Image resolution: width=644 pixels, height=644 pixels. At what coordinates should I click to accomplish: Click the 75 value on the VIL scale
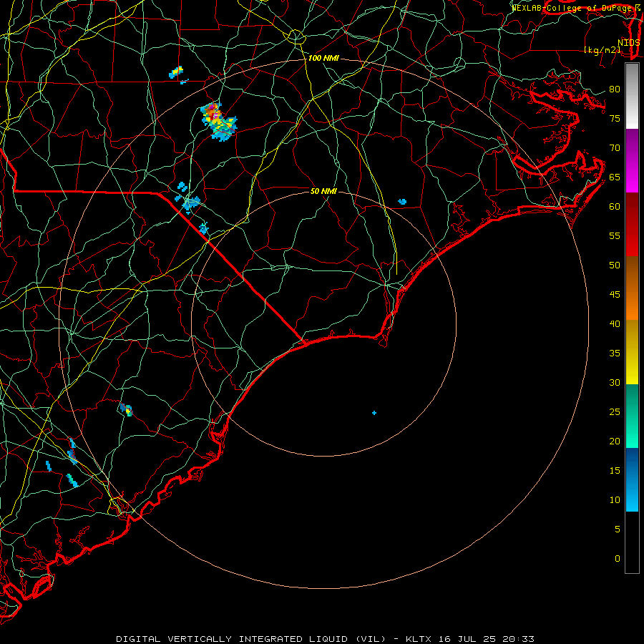click(615, 118)
